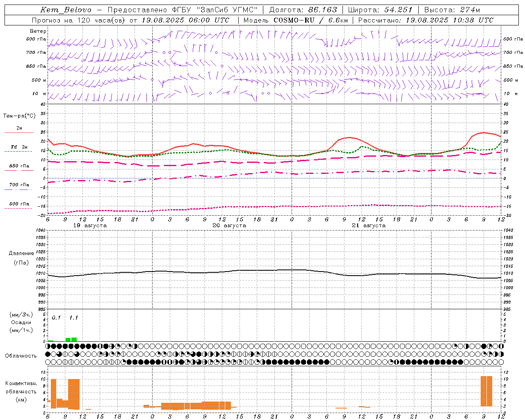This screenshot has height=420, width=525.
Task: Click the '19 августа' date label
Action: pos(90,226)
